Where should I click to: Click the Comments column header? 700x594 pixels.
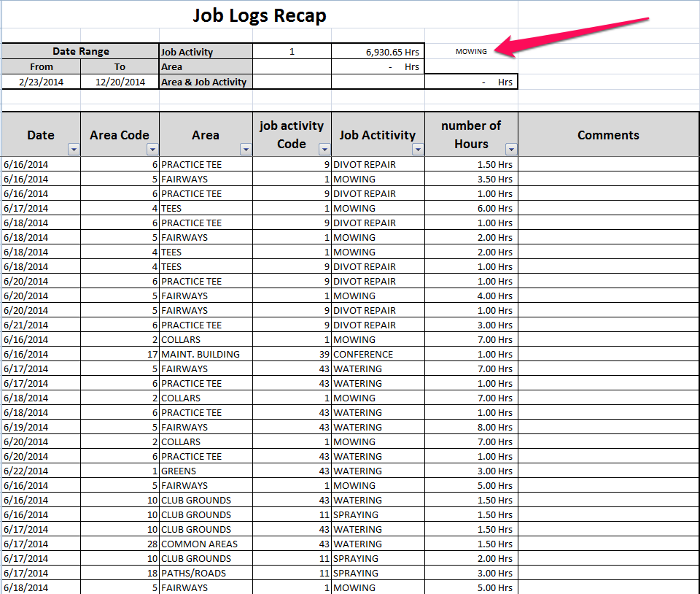pos(608,134)
